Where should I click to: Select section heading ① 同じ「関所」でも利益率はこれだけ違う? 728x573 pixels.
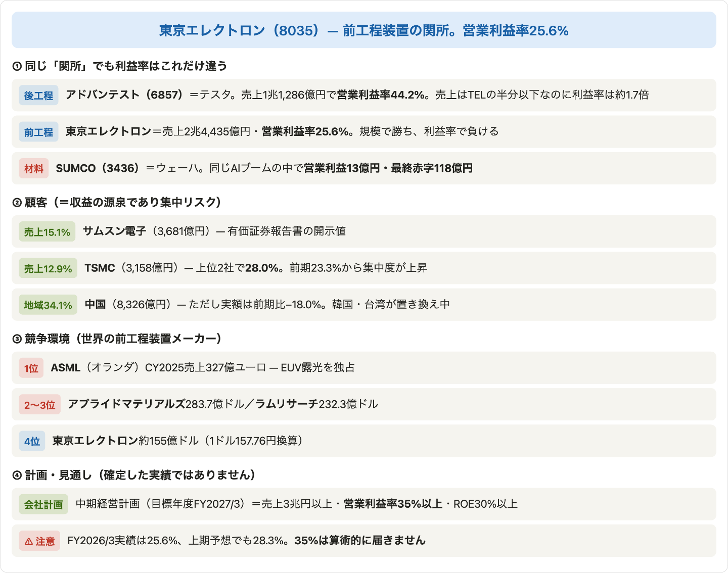click(120, 66)
